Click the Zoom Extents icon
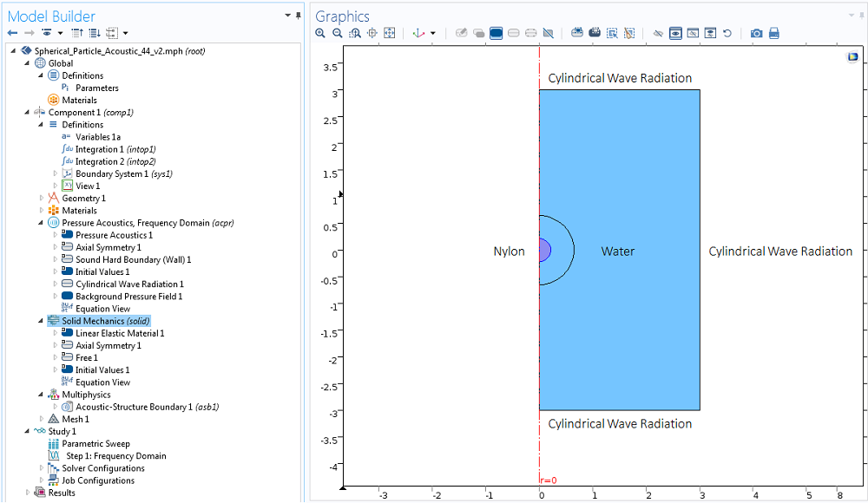This screenshot has height=503, width=868. click(x=390, y=33)
